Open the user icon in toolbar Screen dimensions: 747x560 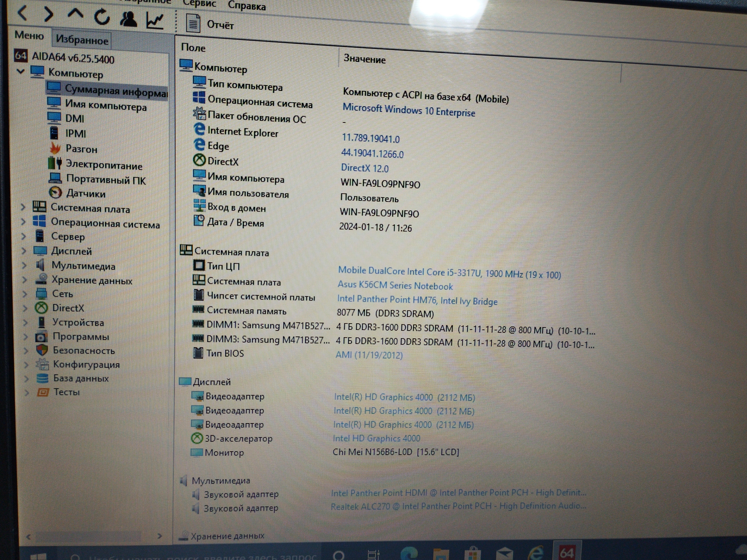128,19
